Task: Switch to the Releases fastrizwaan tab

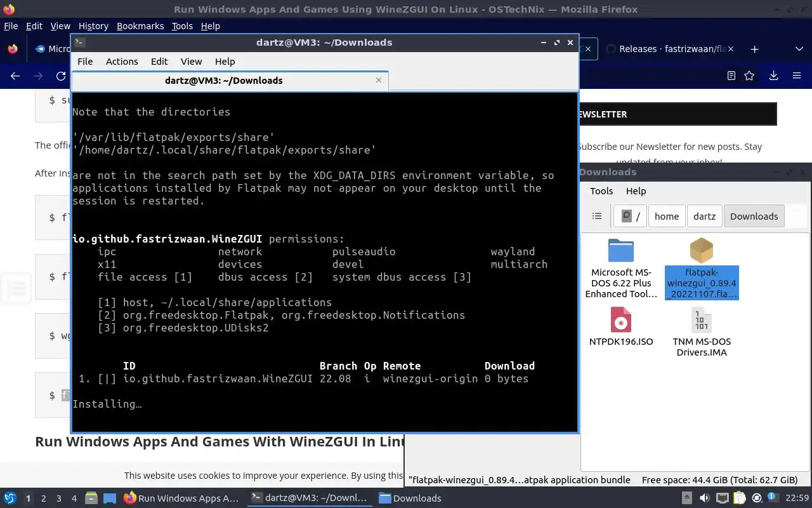Action: [669, 49]
